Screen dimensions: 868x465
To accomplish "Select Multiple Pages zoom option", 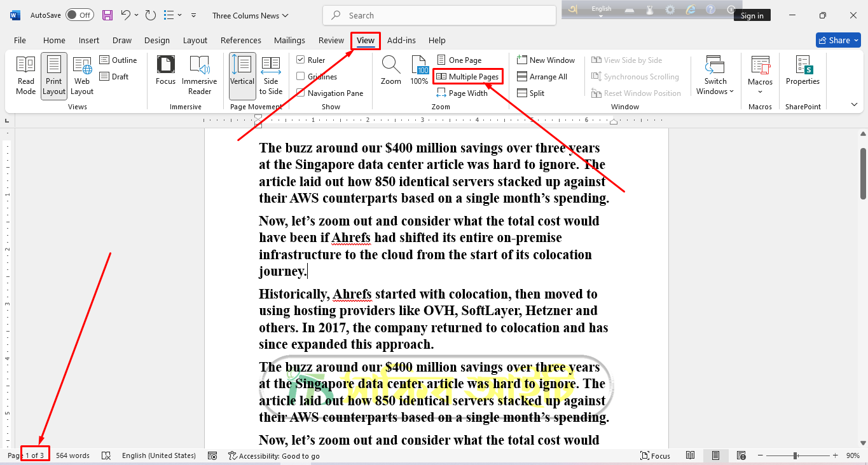I will coord(467,76).
